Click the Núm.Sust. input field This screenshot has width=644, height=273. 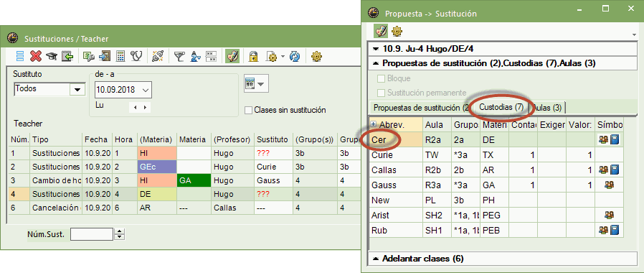click(x=92, y=235)
